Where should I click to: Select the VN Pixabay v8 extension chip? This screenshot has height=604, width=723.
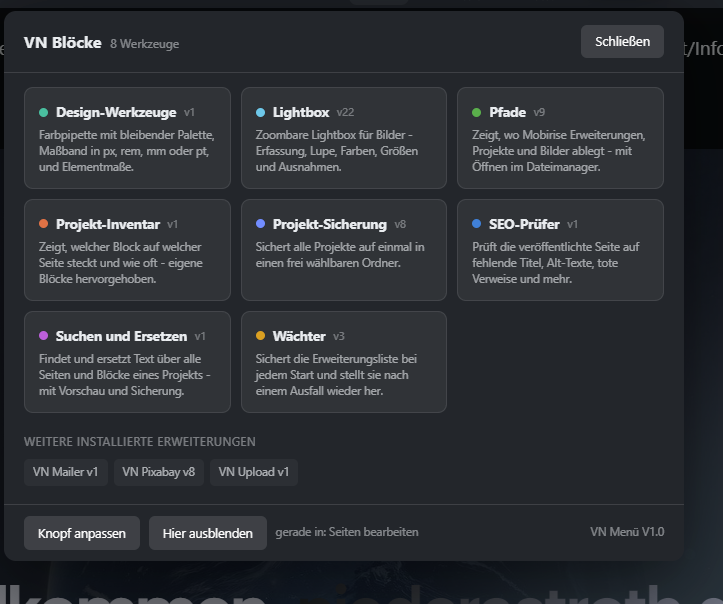(159, 472)
